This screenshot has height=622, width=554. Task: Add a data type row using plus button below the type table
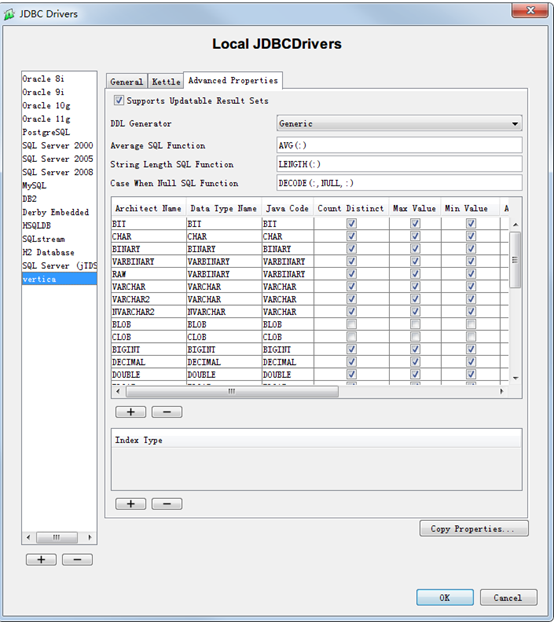point(130,412)
